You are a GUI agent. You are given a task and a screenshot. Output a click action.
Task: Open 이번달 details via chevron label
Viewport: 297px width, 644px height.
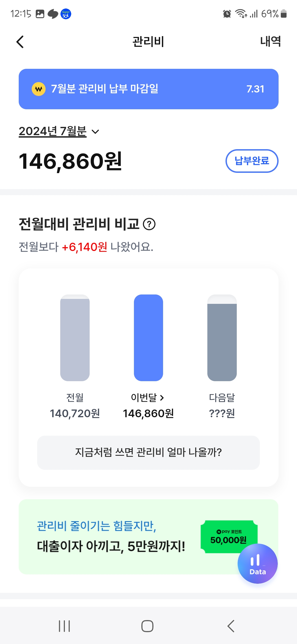pos(148,397)
